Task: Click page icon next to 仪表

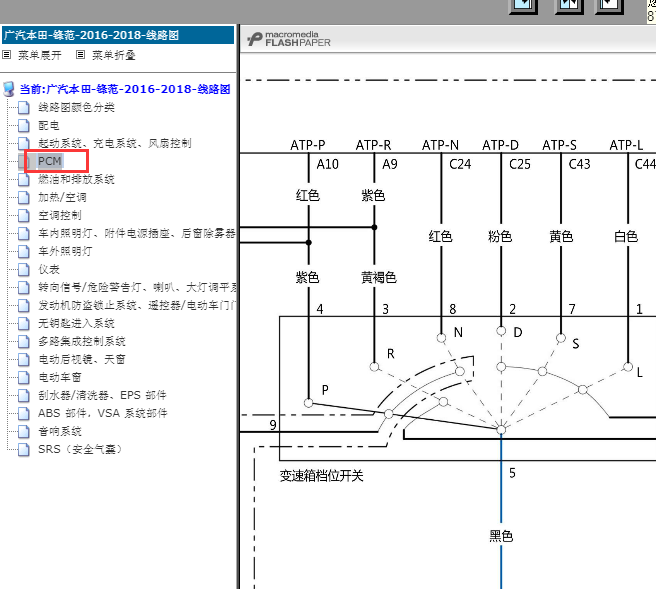Action: click(x=24, y=269)
